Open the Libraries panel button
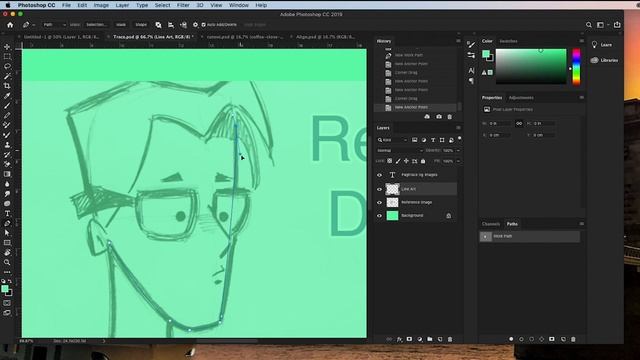 point(604,60)
